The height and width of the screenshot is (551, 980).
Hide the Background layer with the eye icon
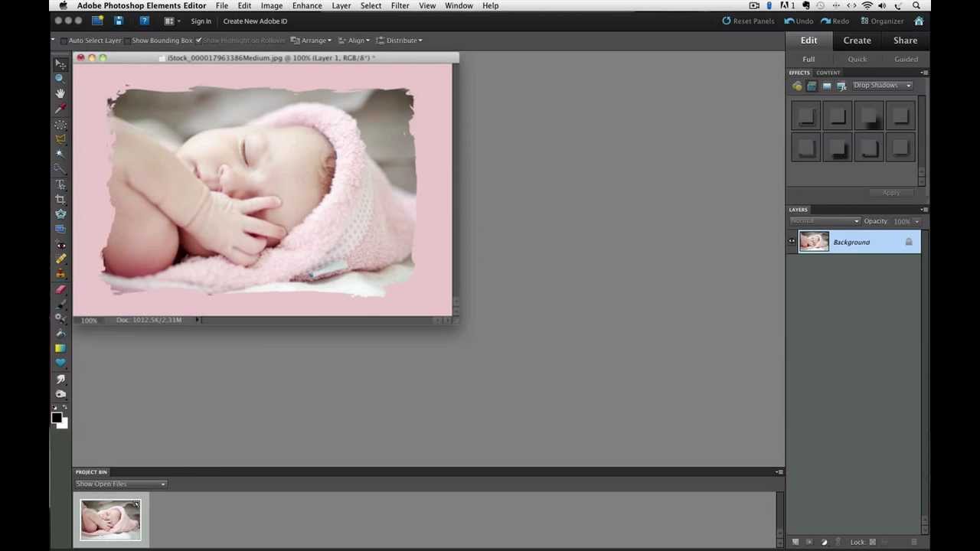792,242
